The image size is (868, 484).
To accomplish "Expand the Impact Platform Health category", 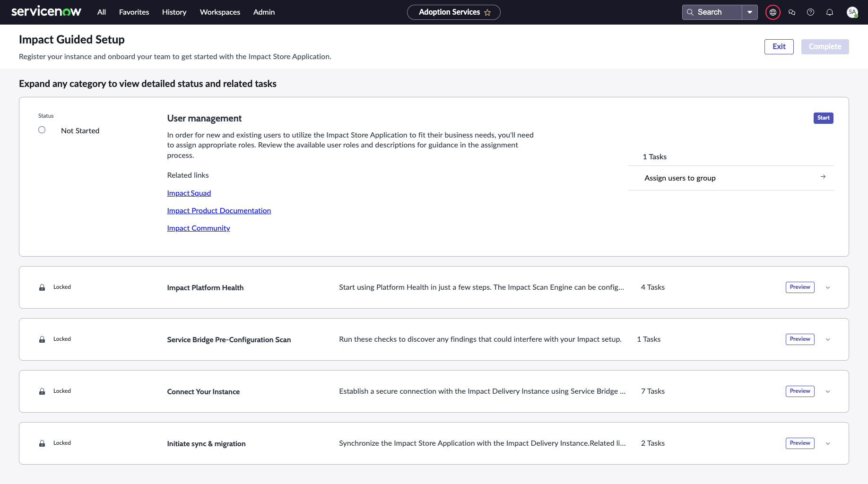I will pos(828,287).
